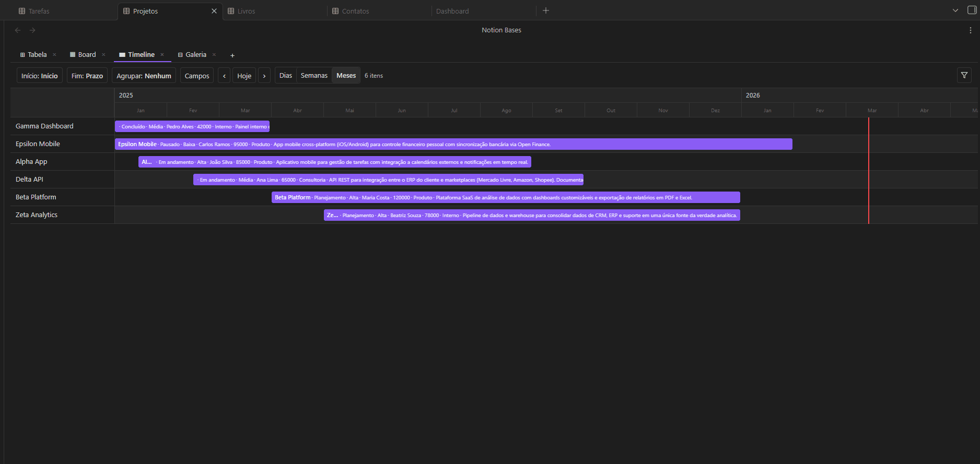Go forward with the right arrow icon
Screen dimensions: 980x464
pos(32,30)
